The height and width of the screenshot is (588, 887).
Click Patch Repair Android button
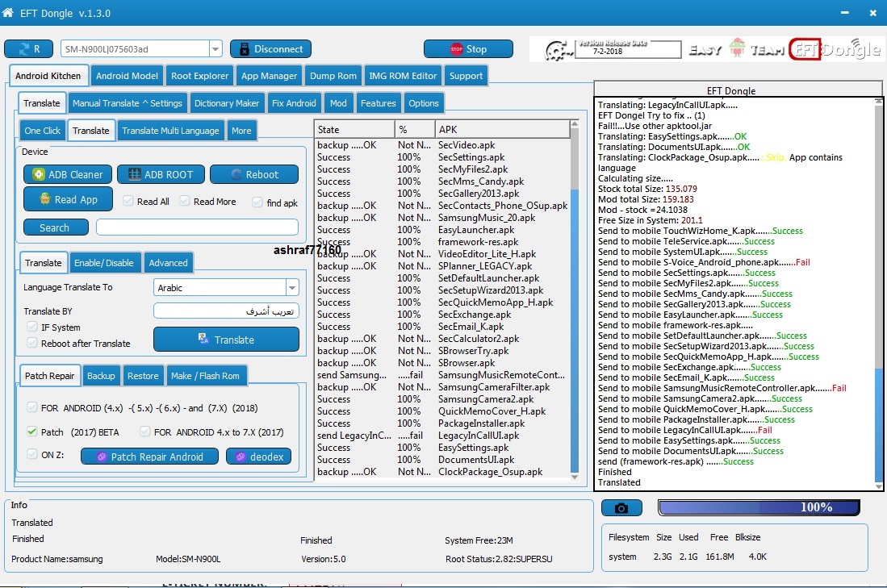(150, 457)
